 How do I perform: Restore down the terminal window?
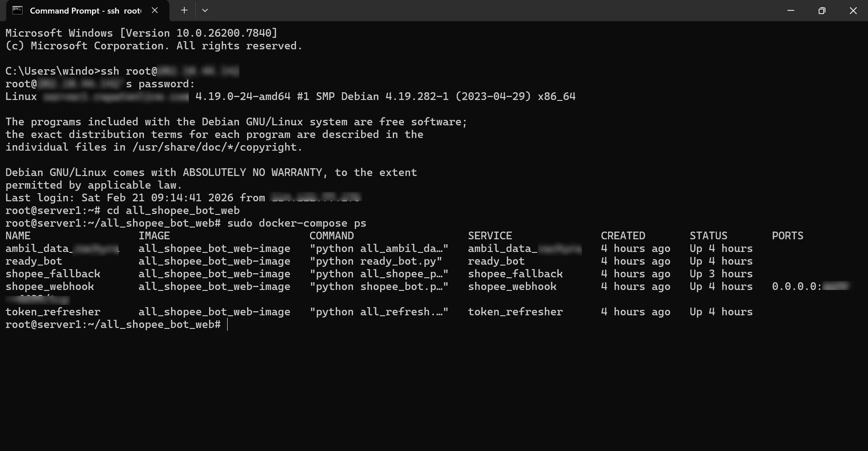[x=822, y=10]
